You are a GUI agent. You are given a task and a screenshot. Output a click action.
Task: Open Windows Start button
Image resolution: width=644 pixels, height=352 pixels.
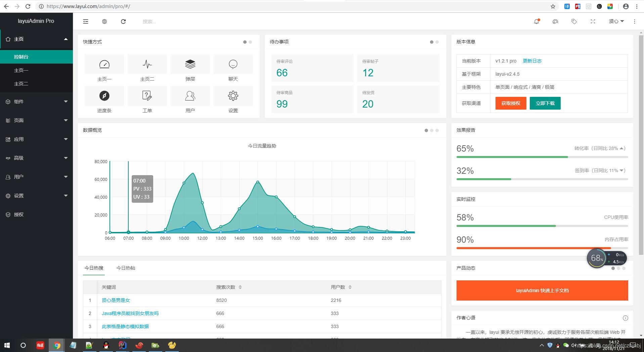coord(7,345)
